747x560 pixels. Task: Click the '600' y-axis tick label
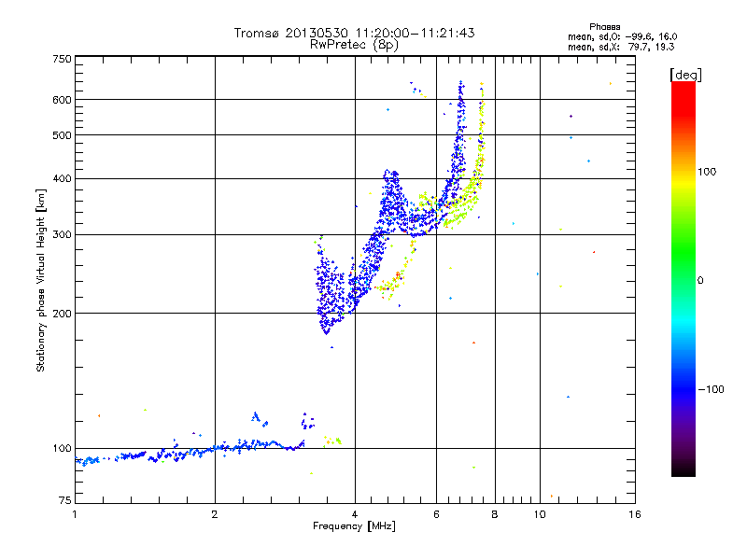click(x=62, y=100)
